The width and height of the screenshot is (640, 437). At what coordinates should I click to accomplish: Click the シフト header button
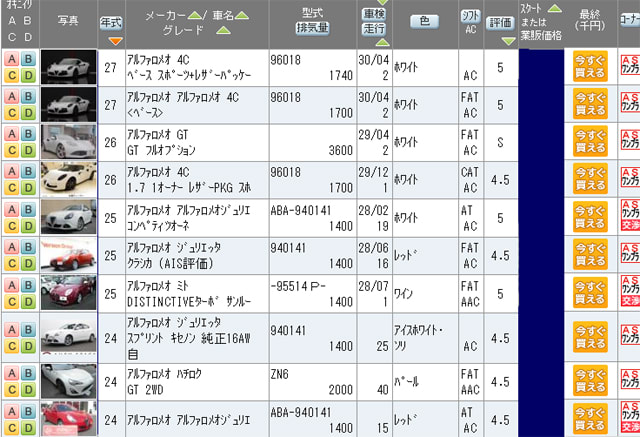471,16
